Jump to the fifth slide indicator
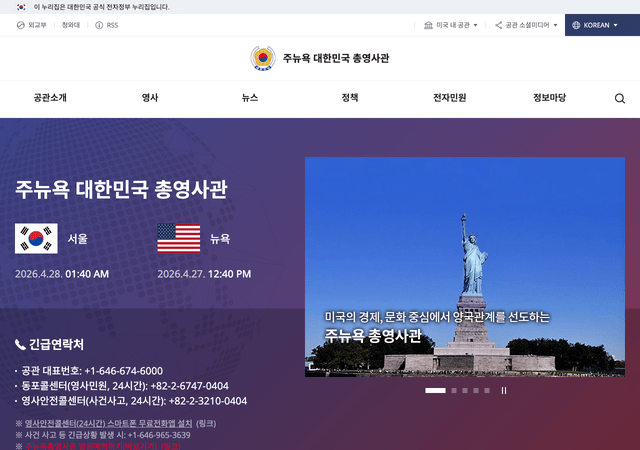 (x=487, y=390)
